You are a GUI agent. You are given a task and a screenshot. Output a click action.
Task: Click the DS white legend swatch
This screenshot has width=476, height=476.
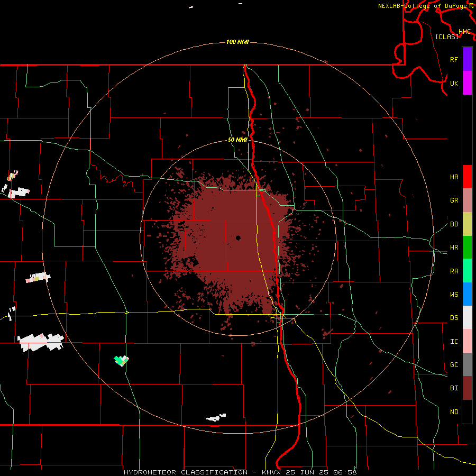(x=467, y=317)
